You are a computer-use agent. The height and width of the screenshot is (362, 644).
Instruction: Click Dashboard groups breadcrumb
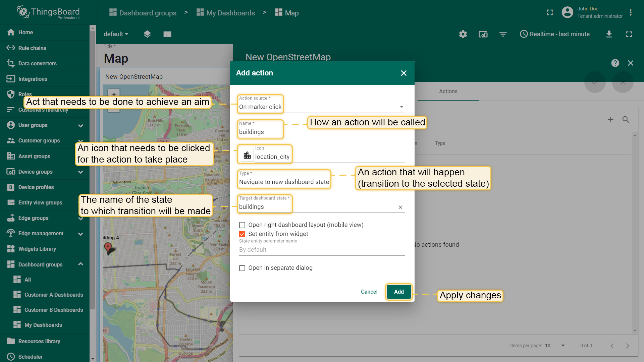(x=143, y=13)
